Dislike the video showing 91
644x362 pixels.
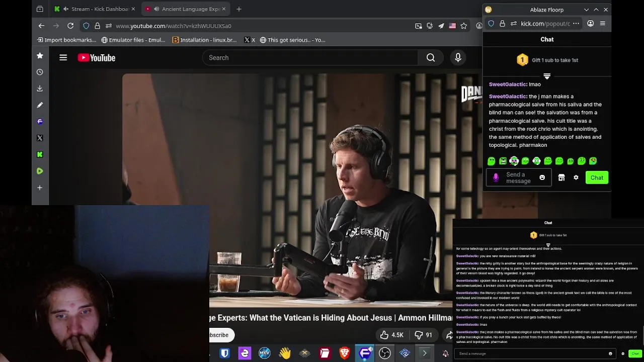tap(423, 335)
